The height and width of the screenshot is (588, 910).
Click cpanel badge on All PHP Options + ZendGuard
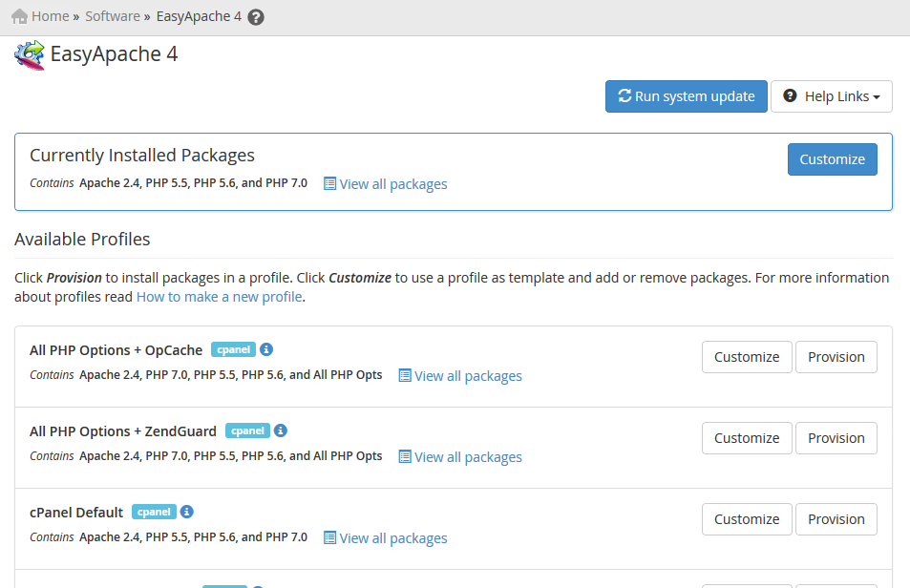click(x=247, y=430)
